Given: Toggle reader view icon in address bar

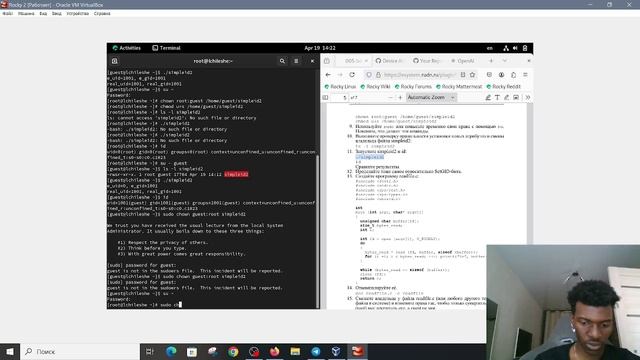Looking at the screenshot, I should click(463, 75).
